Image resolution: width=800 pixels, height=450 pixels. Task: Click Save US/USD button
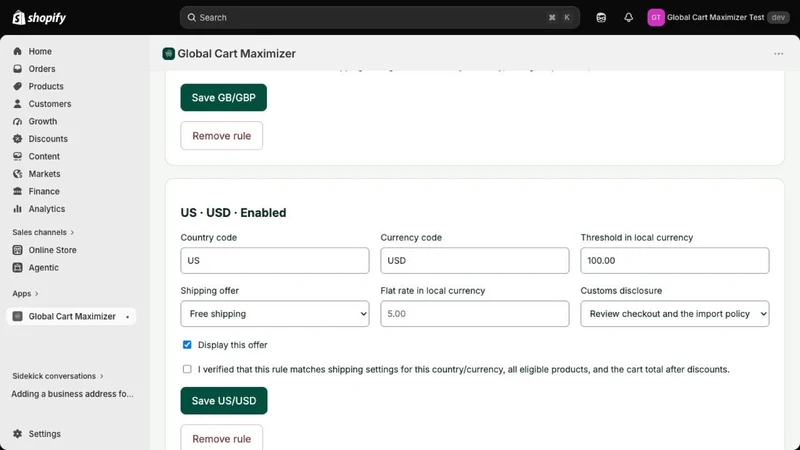tap(223, 401)
